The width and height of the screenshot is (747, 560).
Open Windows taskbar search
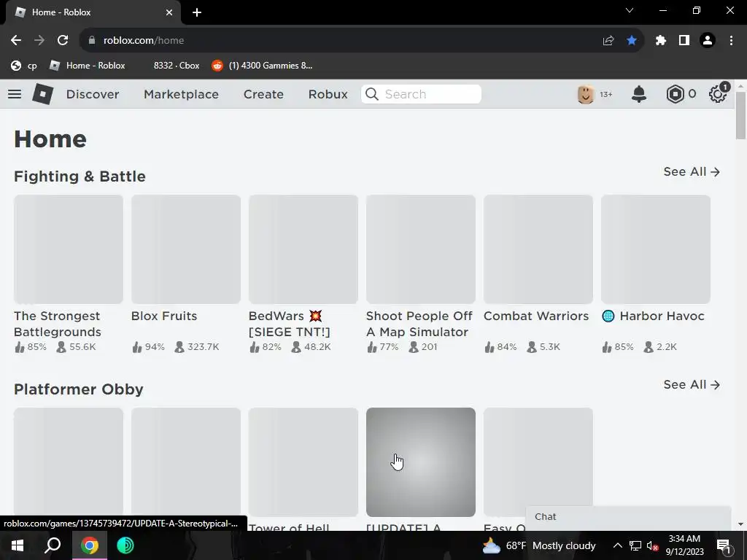point(53,545)
